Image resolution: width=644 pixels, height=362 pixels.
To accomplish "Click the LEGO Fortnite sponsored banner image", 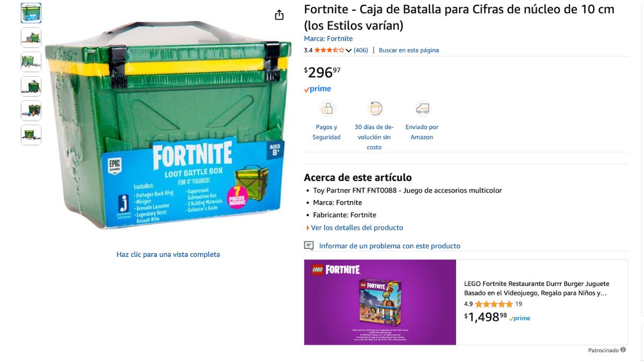I will [380, 302].
